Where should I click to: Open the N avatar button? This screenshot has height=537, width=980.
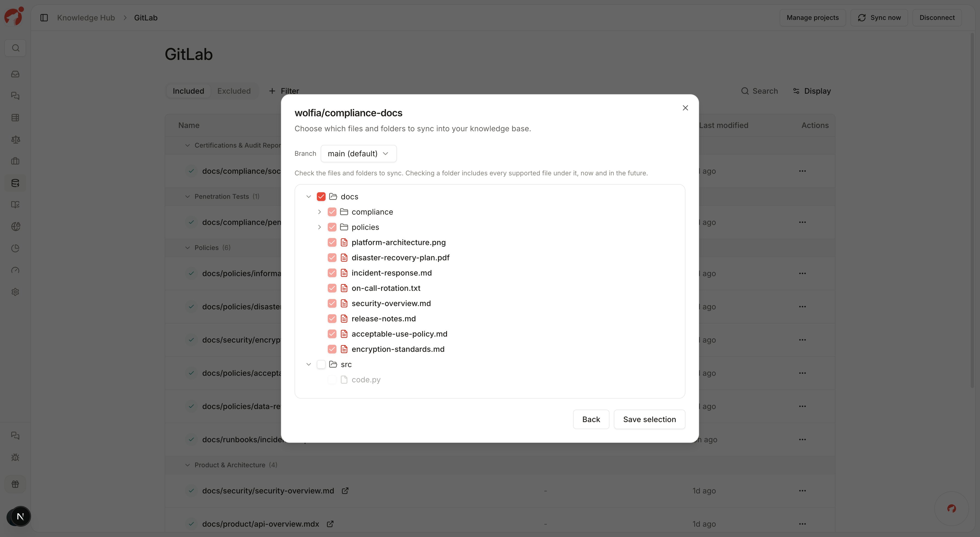(20, 517)
